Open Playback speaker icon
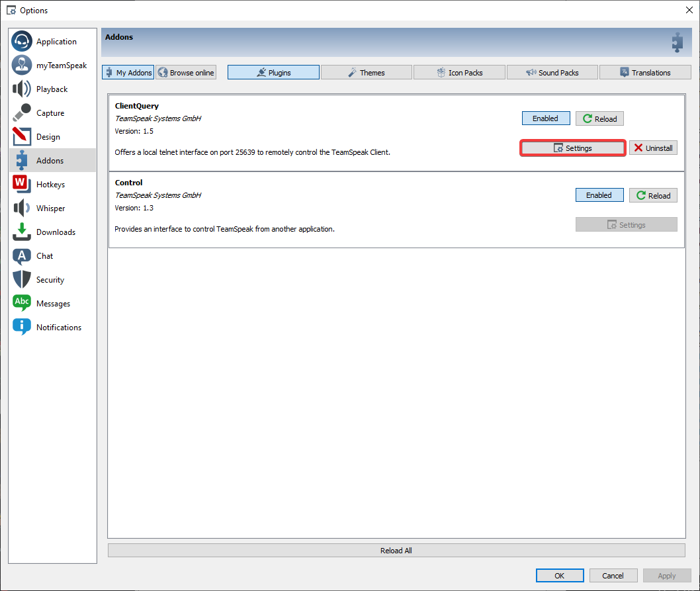Image resolution: width=700 pixels, height=591 pixels. pos(21,89)
